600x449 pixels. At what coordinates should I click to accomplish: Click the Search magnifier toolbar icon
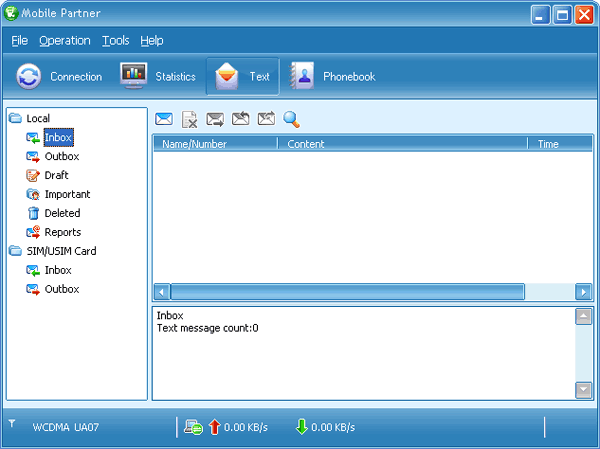(292, 119)
